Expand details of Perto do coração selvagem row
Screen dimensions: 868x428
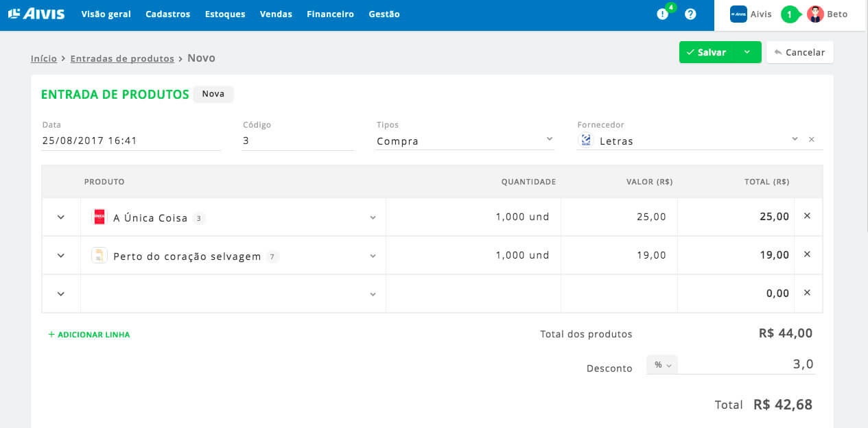[x=61, y=255]
